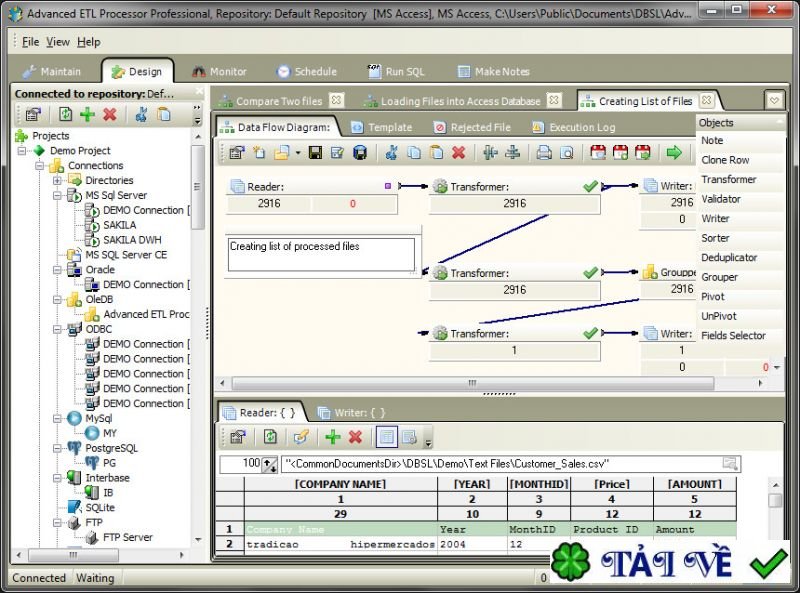This screenshot has height=593, width=800.
Task: Select Pivot in the Objects list
Action: pyautogui.click(x=712, y=297)
